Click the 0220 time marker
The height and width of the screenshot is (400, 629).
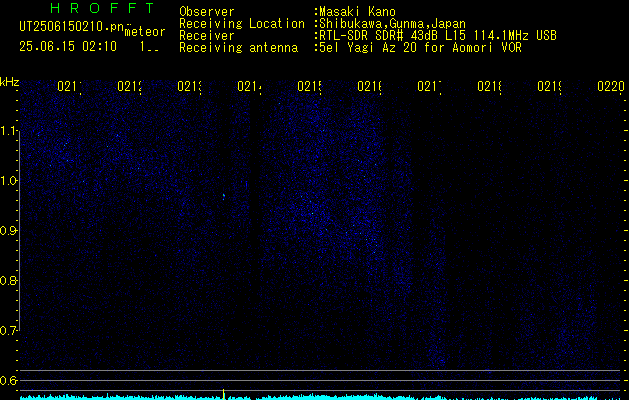611,87
